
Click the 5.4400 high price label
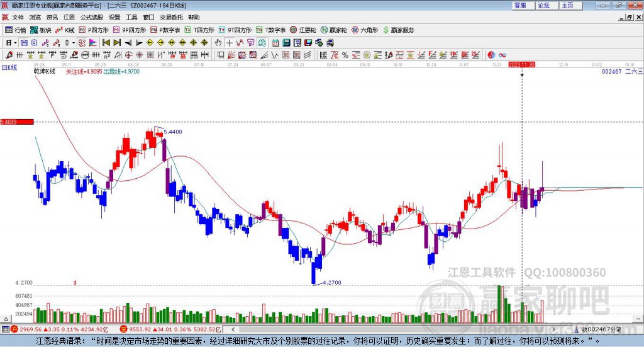click(173, 132)
